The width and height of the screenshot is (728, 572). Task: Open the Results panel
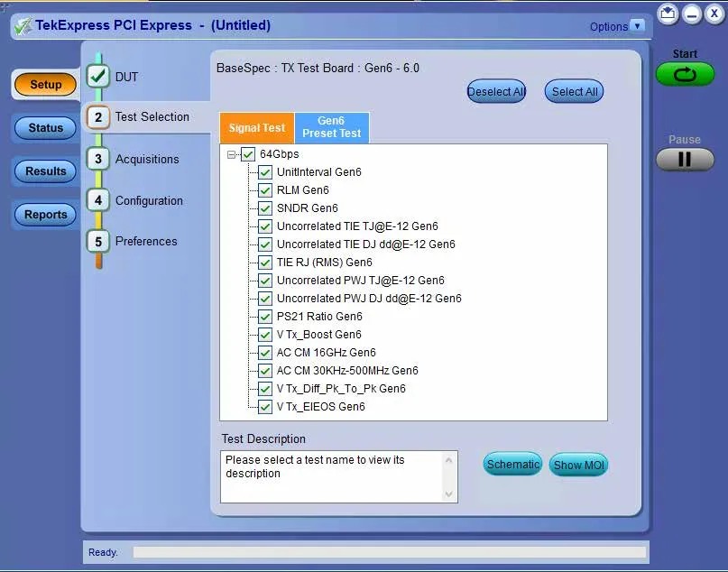point(45,171)
